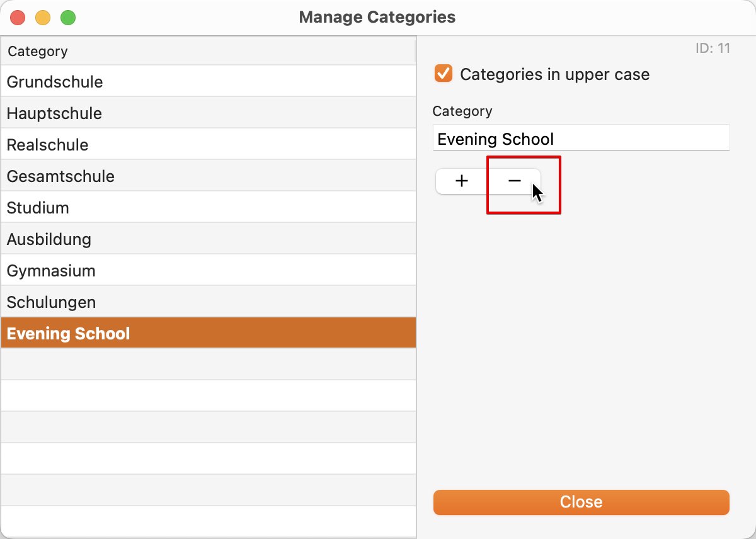This screenshot has height=539, width=756.
Task: Select the Realschule category row
Action: (208, 145)
